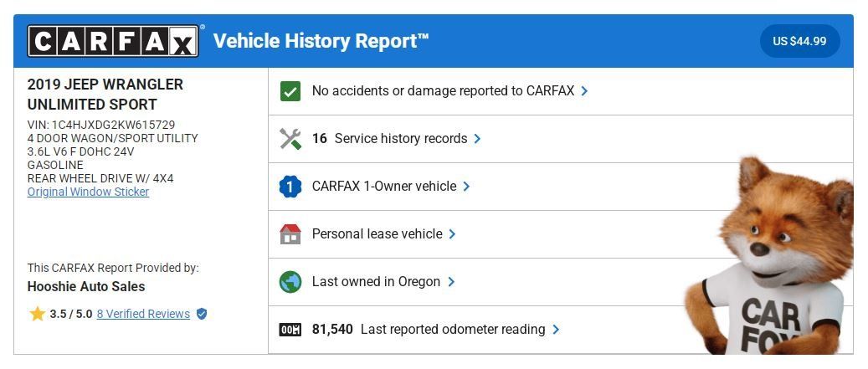
Task: Click the yellow star rating icon
Action: [x=37, y=315]
